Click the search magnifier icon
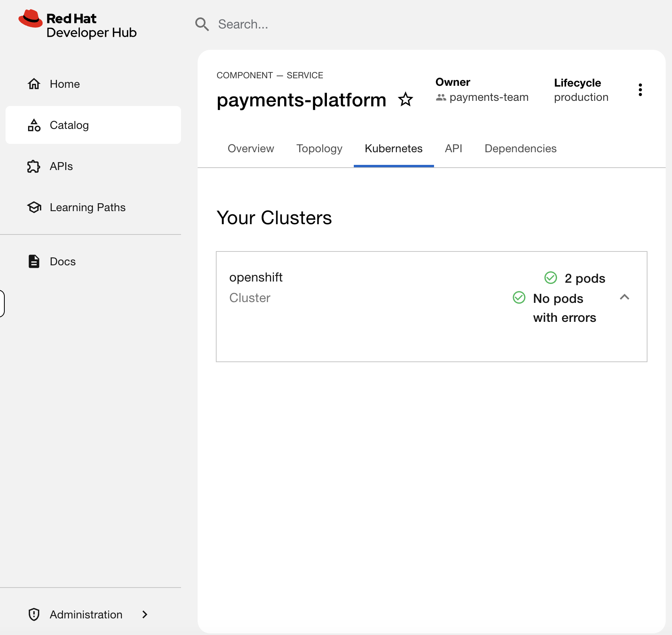The image size is (672, 635). (202, 24)
